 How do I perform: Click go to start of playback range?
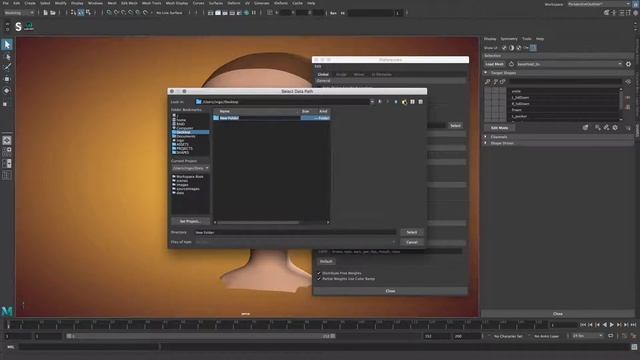(x=583, y=324)
